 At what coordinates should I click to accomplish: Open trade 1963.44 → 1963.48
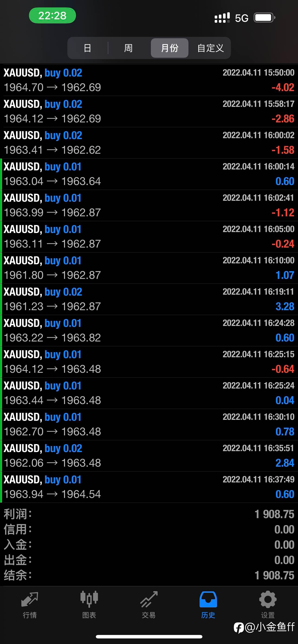tap(149, 393)
